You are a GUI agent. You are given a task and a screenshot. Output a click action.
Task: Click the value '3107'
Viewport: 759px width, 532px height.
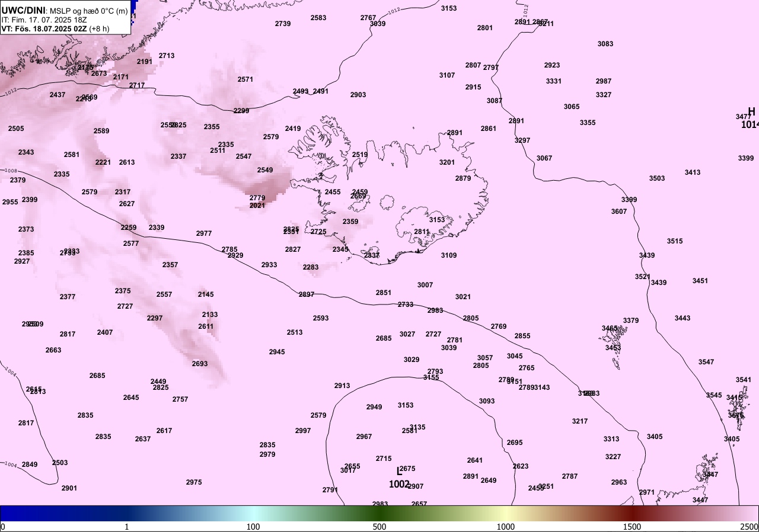[447, 75]
